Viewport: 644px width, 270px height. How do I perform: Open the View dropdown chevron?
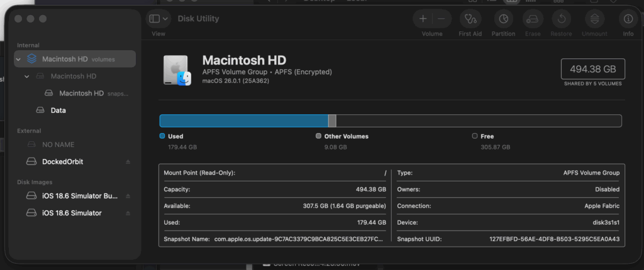pyautogui.click(x=165, y=19)
